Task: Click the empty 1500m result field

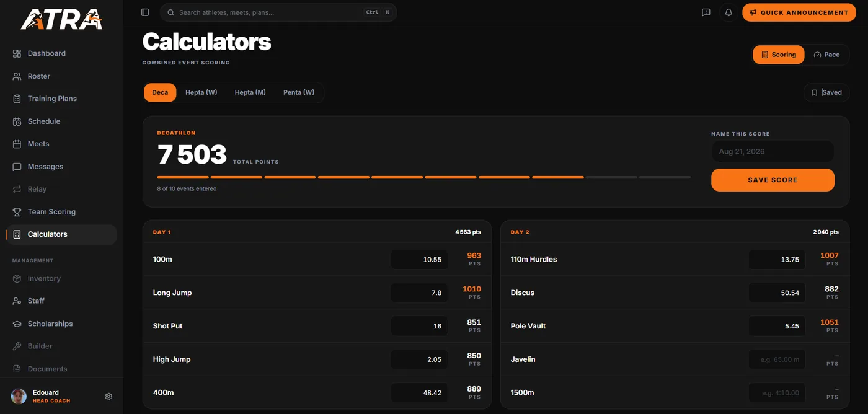Action: (777, 393)
